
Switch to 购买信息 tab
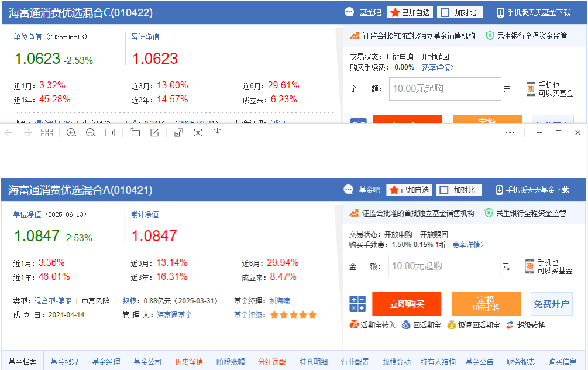click(562, 362)
